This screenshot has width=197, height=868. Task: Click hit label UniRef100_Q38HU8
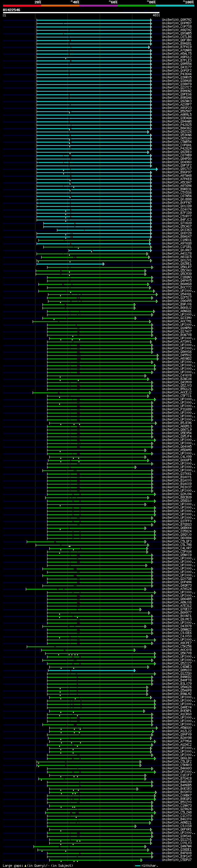pos(177,81)
